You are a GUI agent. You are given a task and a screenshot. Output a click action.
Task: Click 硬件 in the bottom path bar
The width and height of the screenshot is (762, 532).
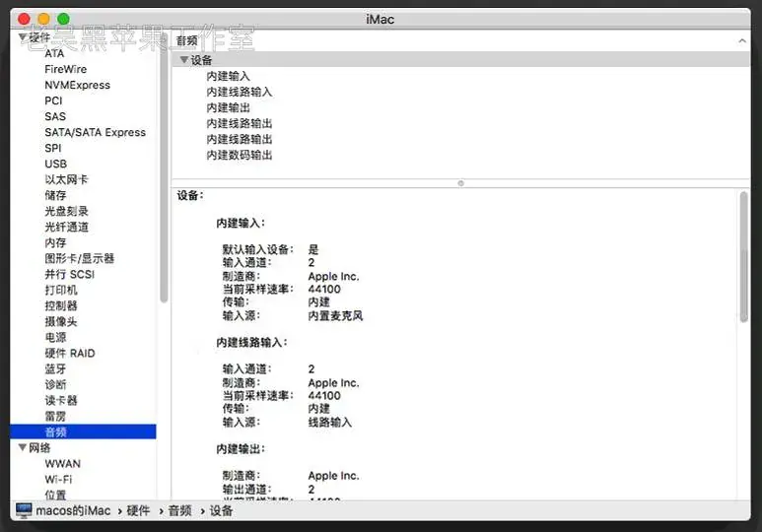(138, 510)
